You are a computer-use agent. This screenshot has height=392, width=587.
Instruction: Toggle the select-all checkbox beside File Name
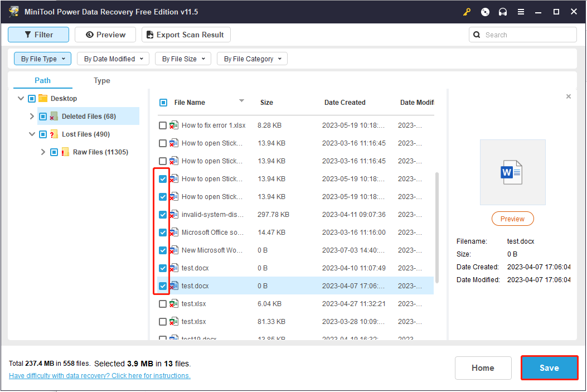point(163,103)
